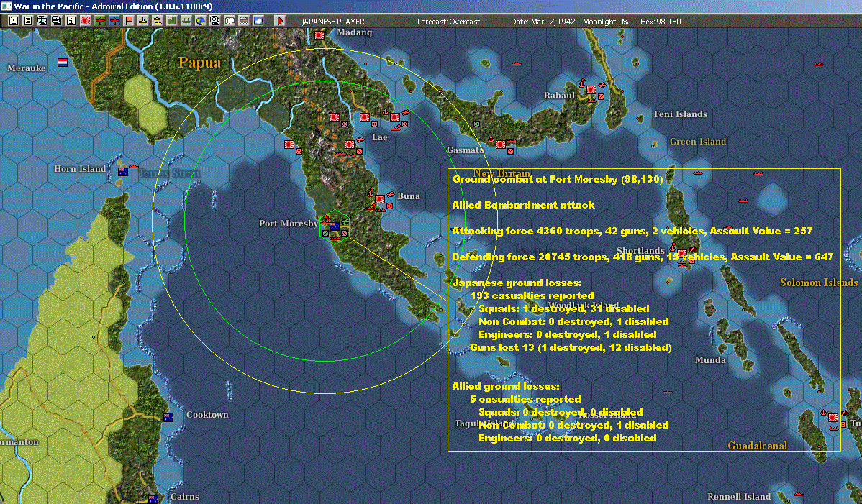Click the 'Forecast: Overcast' status text
Image resolution: width=862 pixels, height=504 pixels.
point(448,22)
